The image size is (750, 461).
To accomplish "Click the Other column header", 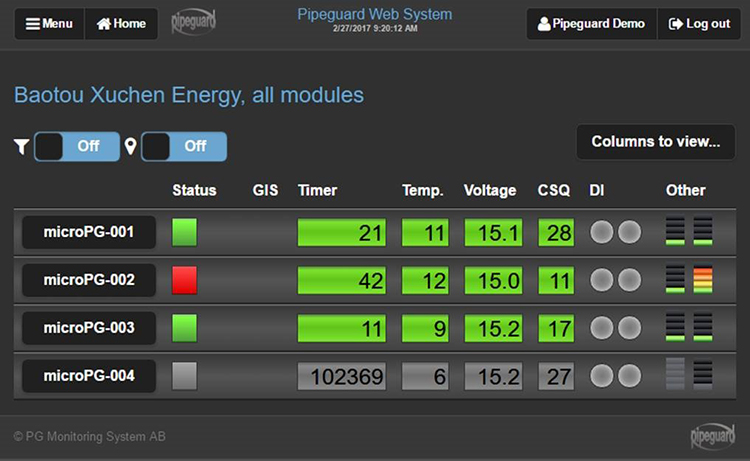I will [x=685, y=190].
